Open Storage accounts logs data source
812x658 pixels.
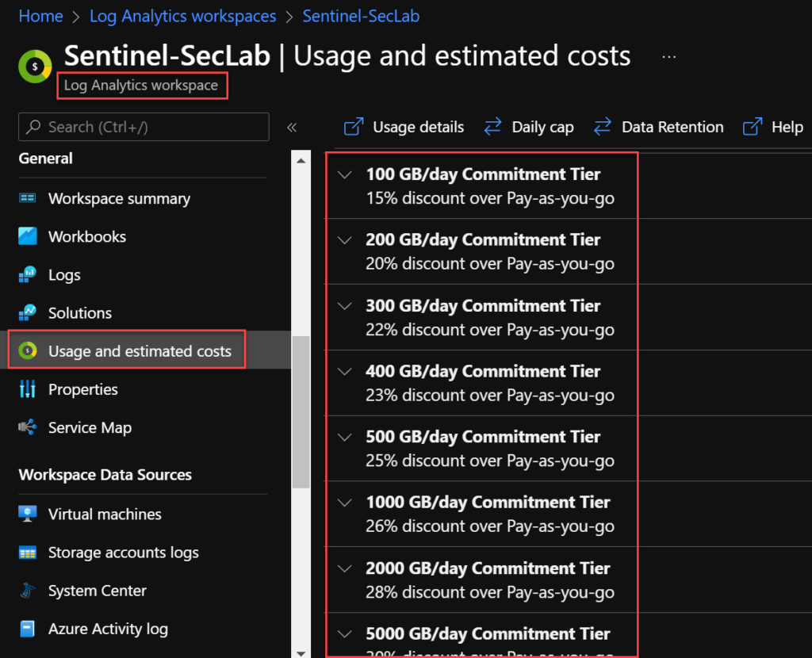pyautogui.click(x=123, y=553)
